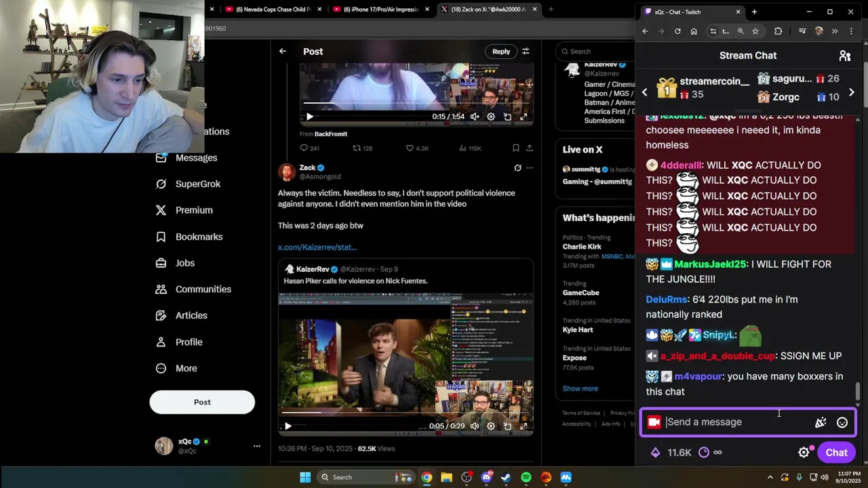
Task: Open Bookmarks in the X sidebar
Action: tap(189, 237)
